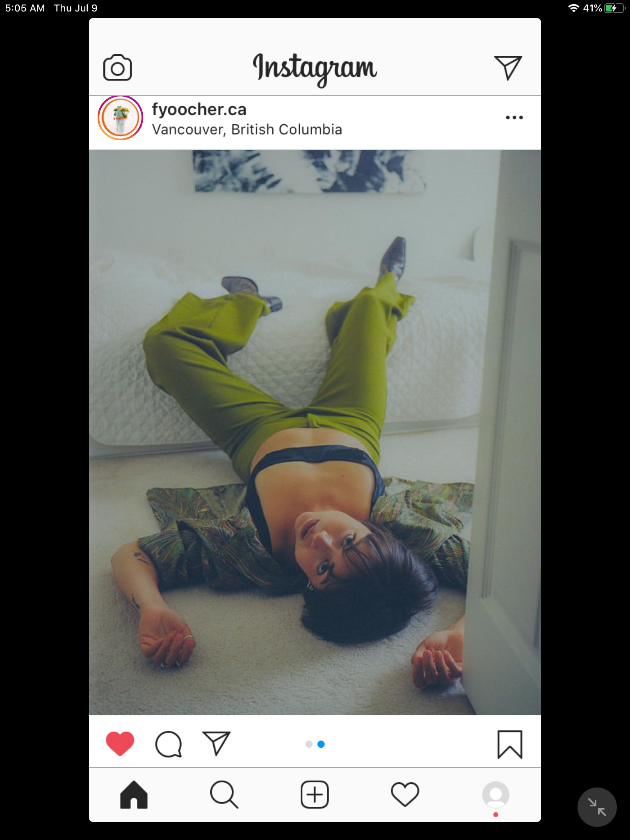Screen dimensions: 630x840
Task: Create new post with plus icon
Action: click(315, 794)
